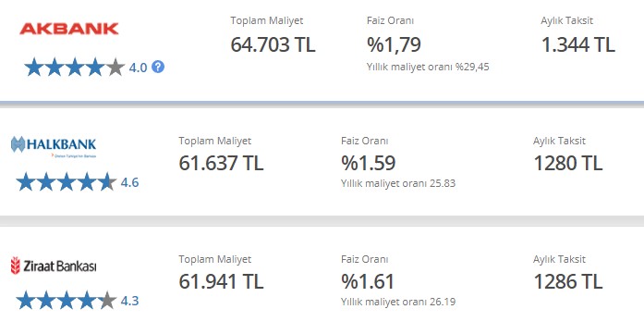Open the Akbank rating help question-mark icon

tap(158, 67)
